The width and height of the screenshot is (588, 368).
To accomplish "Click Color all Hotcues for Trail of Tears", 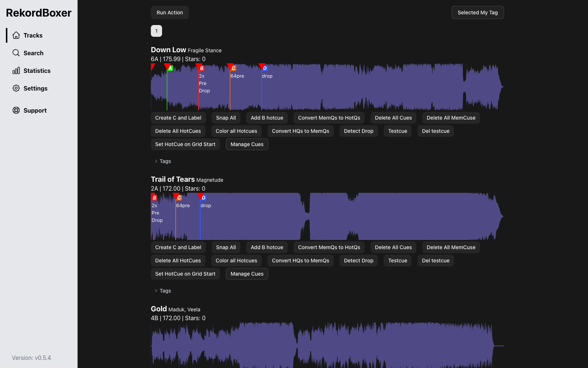I will tap(236, 261).
